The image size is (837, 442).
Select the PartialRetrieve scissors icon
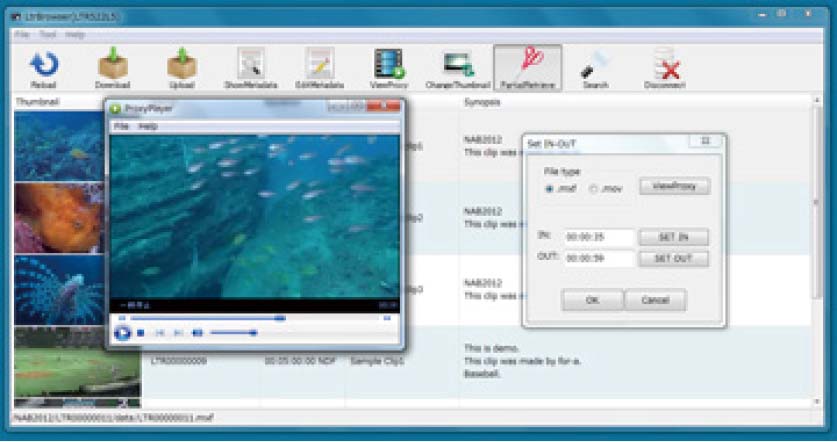tap(528, 66)
